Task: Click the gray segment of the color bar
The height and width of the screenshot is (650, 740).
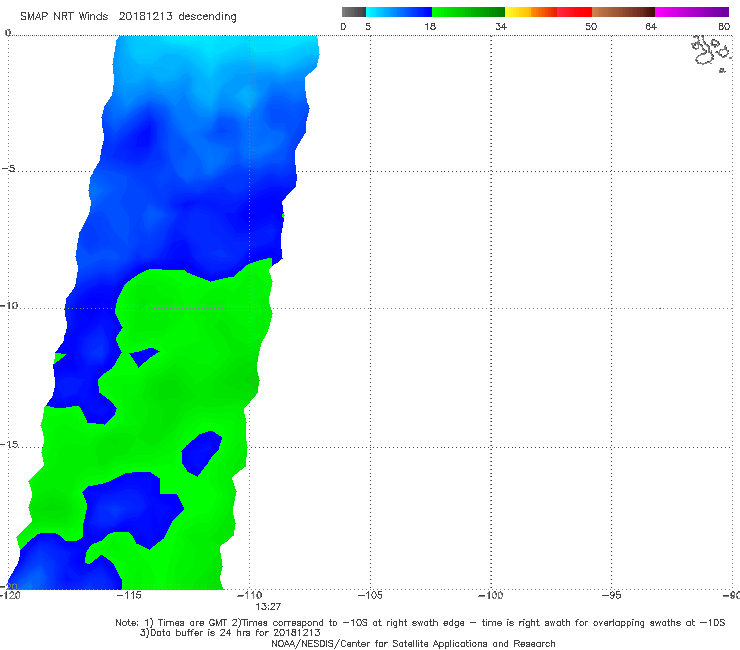Action: tap(353, 12)
